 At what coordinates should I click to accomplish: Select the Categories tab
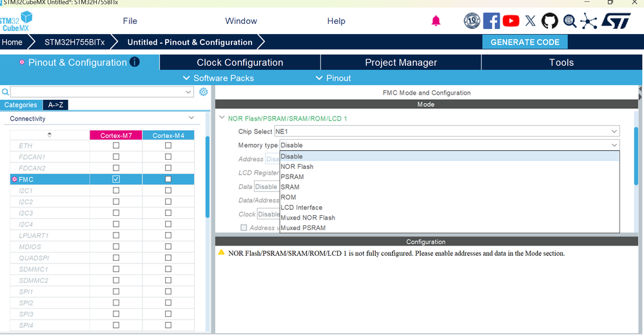[x=21, y=104]
